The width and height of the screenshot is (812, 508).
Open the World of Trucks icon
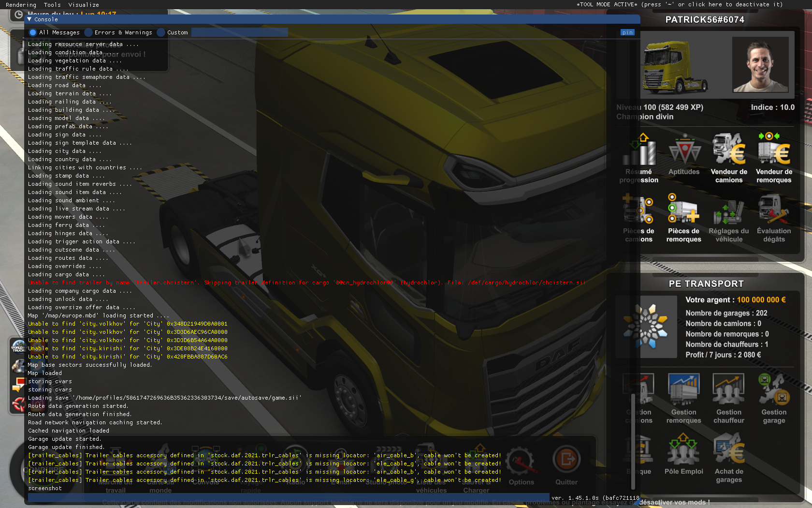[x=18, y=347]
